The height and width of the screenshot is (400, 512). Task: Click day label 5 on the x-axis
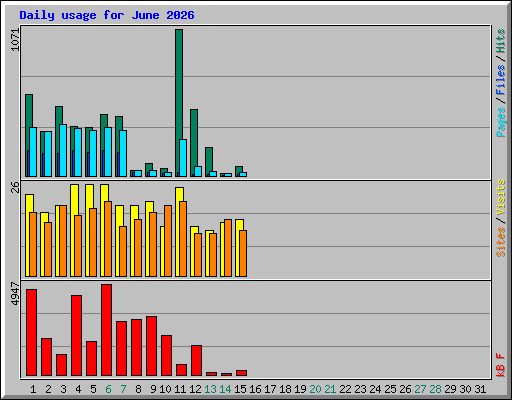(93, 389)
